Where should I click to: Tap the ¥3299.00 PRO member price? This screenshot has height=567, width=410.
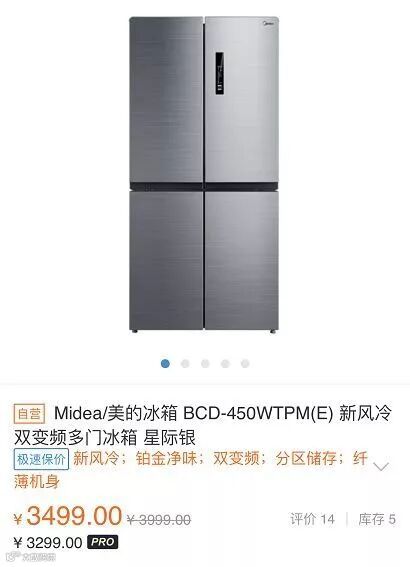point(48,542)
